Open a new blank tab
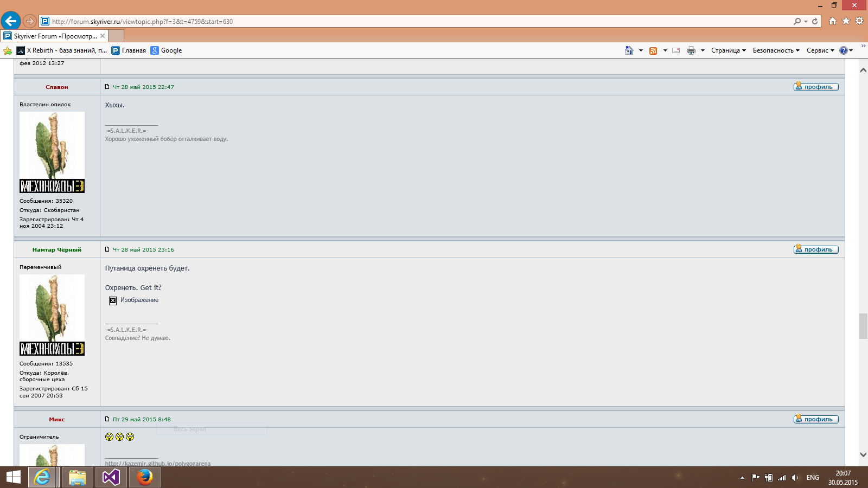The height and width of the screenshot is (488, 868). coord(116,36)
